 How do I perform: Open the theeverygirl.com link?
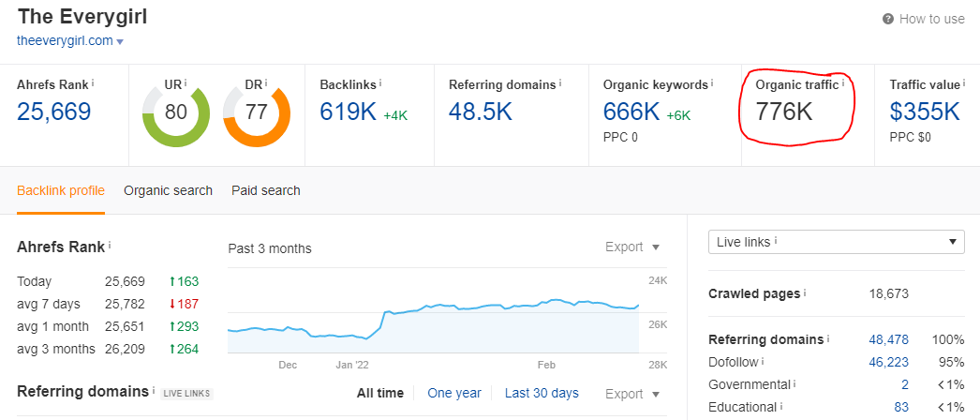point(65,40)
